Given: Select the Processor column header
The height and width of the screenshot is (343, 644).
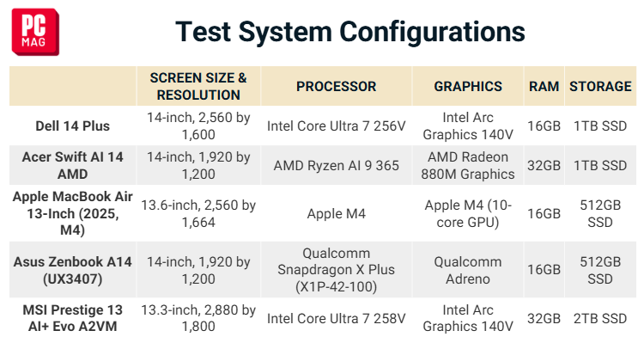Looking at the screenshot, I should [337, 86].
